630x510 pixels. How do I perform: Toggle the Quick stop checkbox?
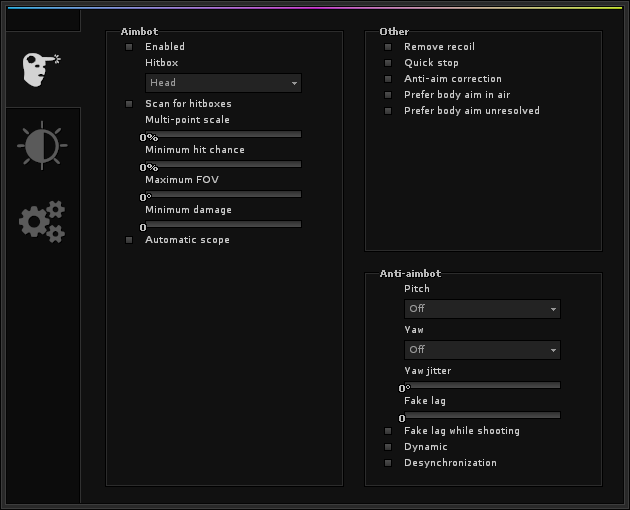click(388, 63)
